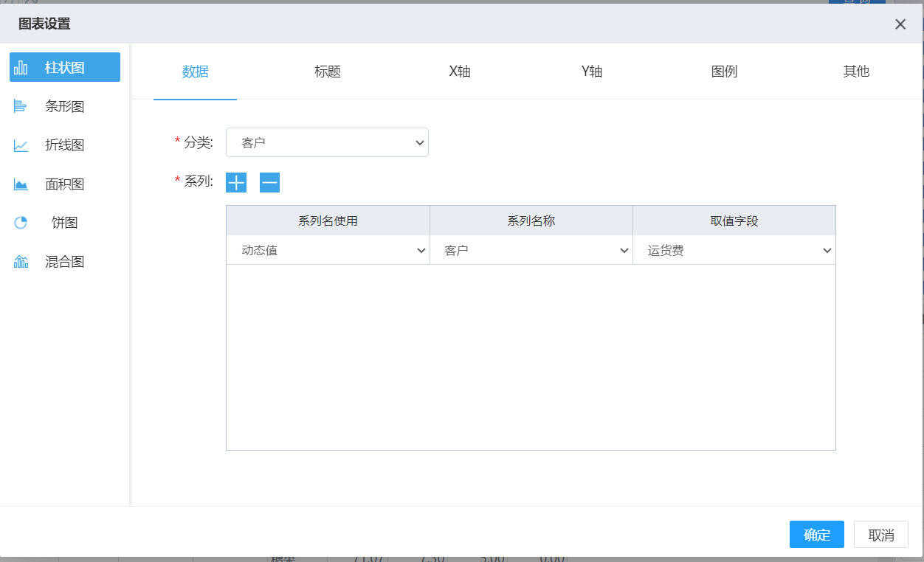
Task: Choose the 条形图 horizontal bar icon
Action: click(21, 107)
